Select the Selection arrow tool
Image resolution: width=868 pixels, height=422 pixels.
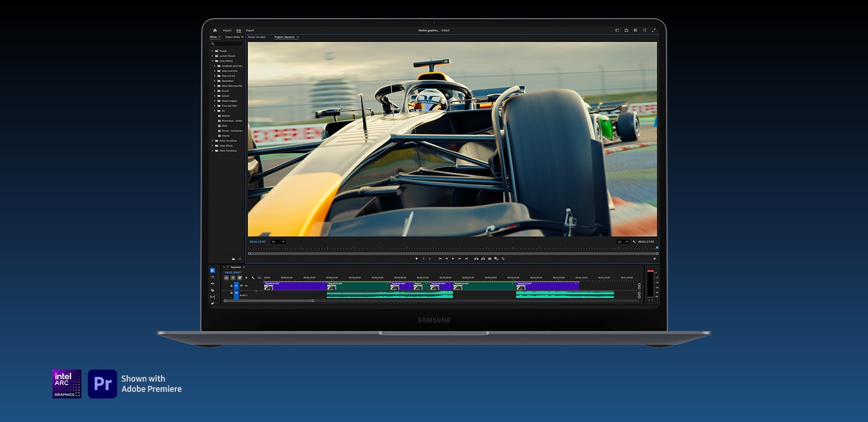(212, 270)
